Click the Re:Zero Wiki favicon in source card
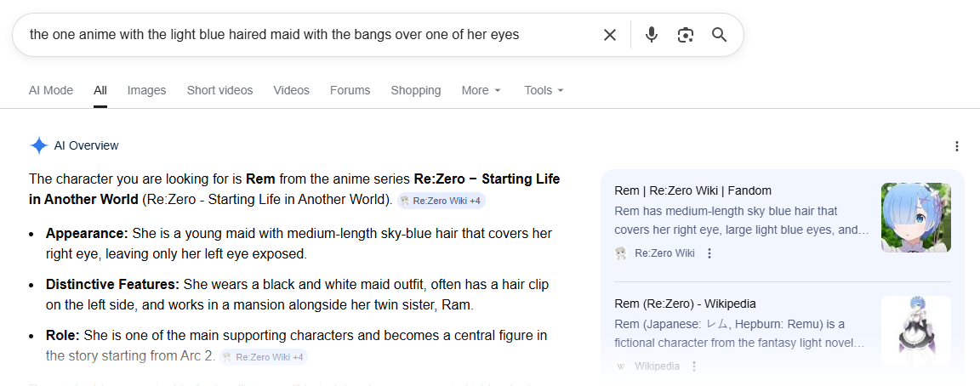980x386 pixels. pyautogui.click(x=621, y=253)
